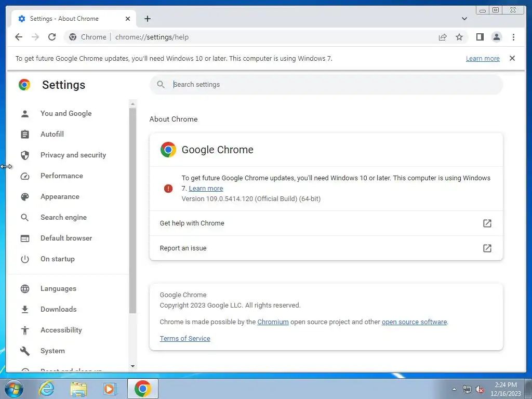Click sidebar scrollbar down arrow
Viewport: 532px width, 399px height.
coord(132,366)
